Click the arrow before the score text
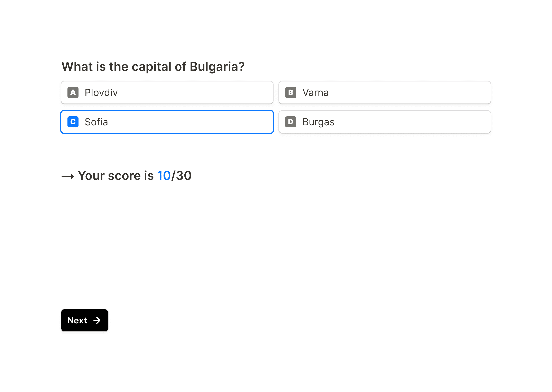 pyautogui.click(x=68, y=176)
